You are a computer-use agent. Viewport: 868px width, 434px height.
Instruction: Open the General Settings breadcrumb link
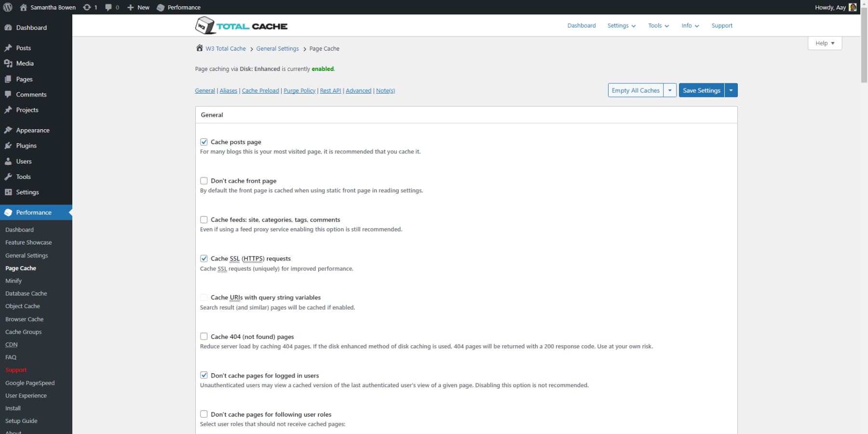pos(277,48)
